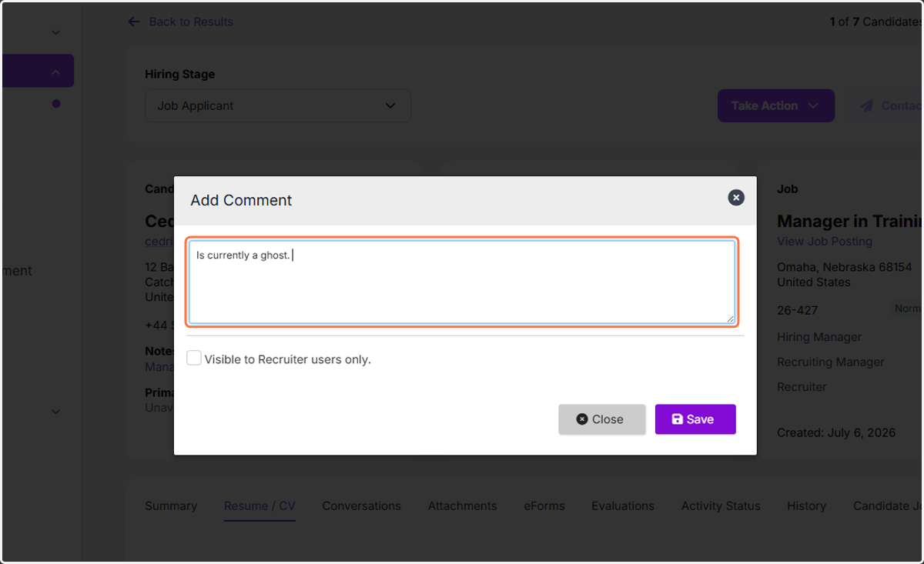
Task: Open the View Job Posting link
Action: click(x=825, y=241)
